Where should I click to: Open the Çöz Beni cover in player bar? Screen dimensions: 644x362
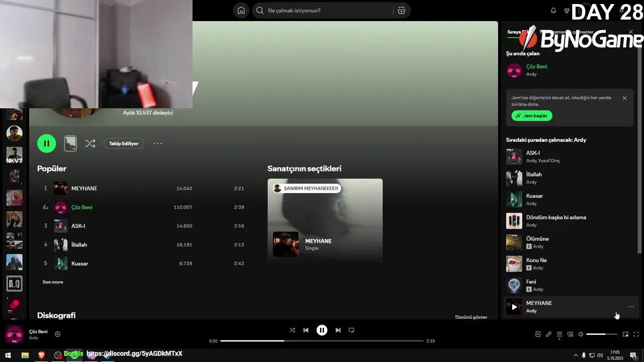tap(14, 334)
